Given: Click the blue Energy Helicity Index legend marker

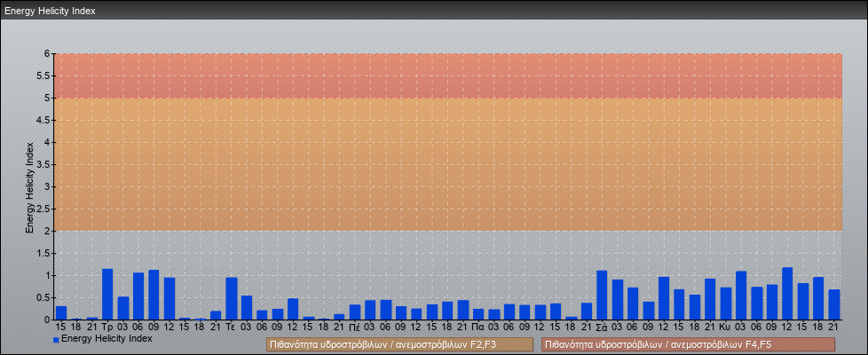Looking at the screenshot, I should [x=56, y=339].
